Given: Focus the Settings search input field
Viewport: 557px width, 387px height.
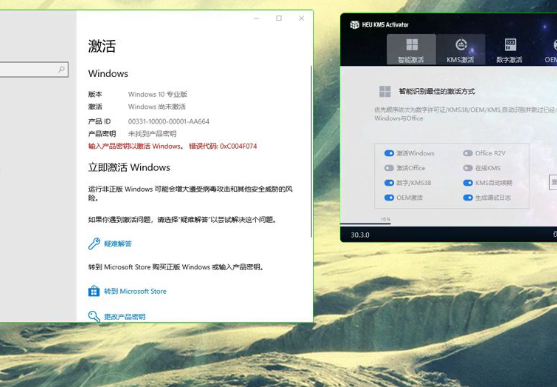Looking at the screenshot, I should click(33, 70).
